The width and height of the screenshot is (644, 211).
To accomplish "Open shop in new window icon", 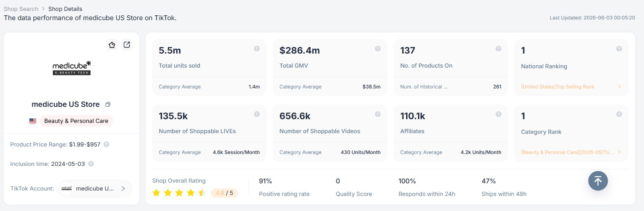I will click(x=127, y=45).
